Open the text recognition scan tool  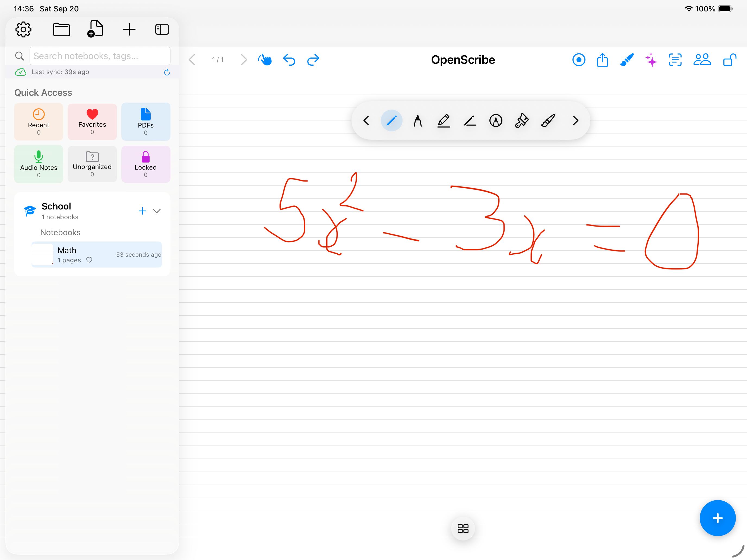[x=675, y=60]
